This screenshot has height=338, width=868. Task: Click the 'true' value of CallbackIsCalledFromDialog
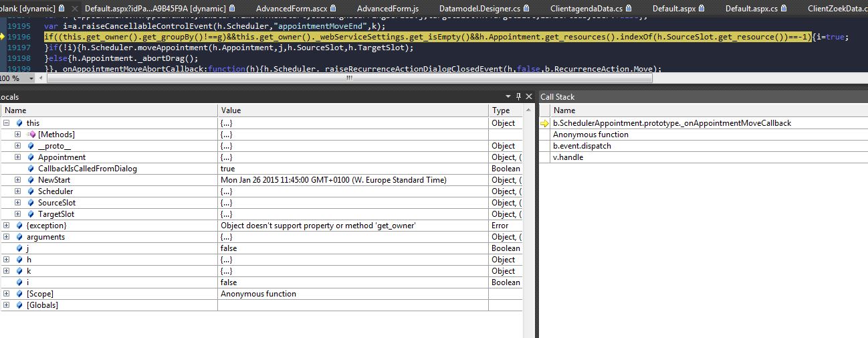coord(227,169)
